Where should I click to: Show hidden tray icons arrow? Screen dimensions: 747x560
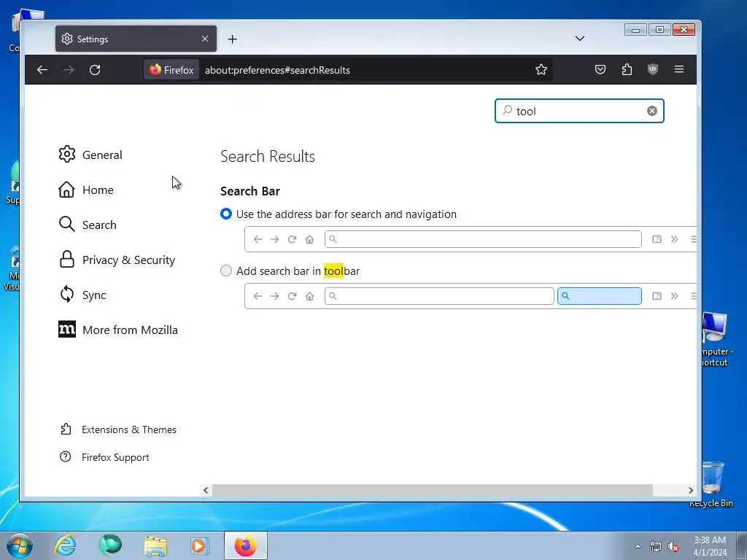click(638, 546)
